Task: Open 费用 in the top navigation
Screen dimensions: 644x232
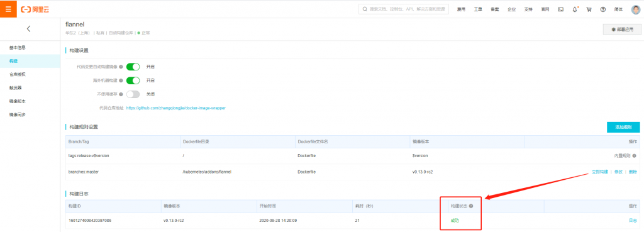Action: click(x=462, y=9)
